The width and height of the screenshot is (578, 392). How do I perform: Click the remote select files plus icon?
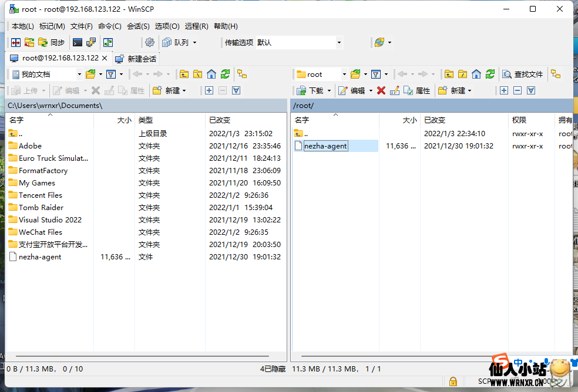(x=504, y=90)
